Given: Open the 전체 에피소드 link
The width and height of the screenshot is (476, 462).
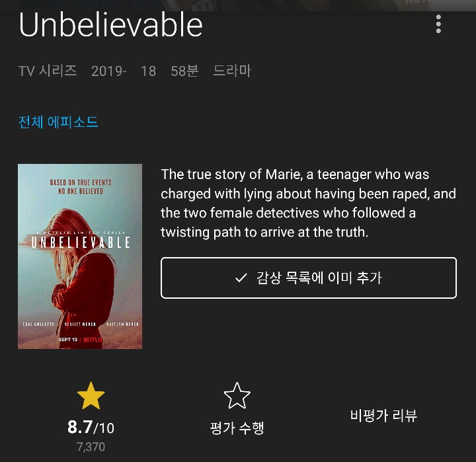Looking at the screenshot, I should click(x=58, y=122).
